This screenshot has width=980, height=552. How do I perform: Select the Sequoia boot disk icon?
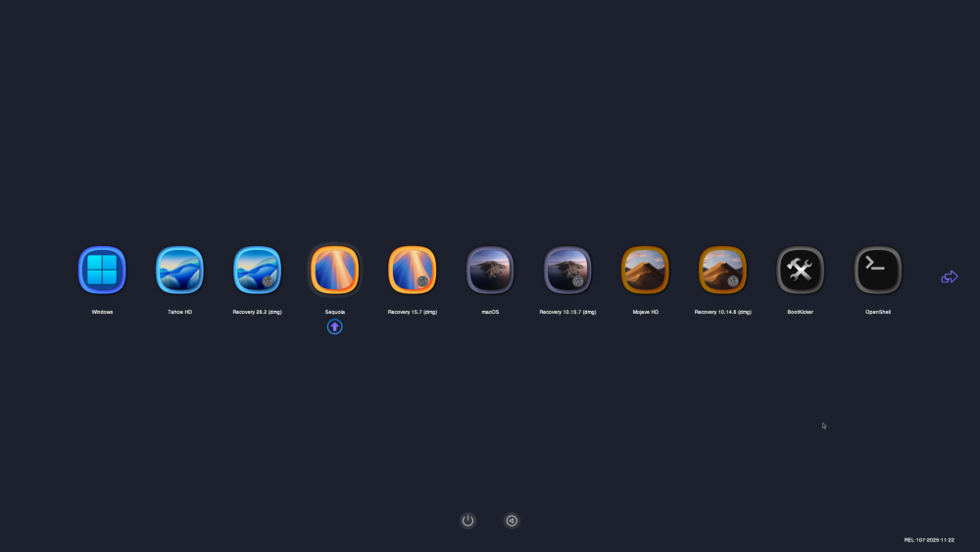point(334,270)
